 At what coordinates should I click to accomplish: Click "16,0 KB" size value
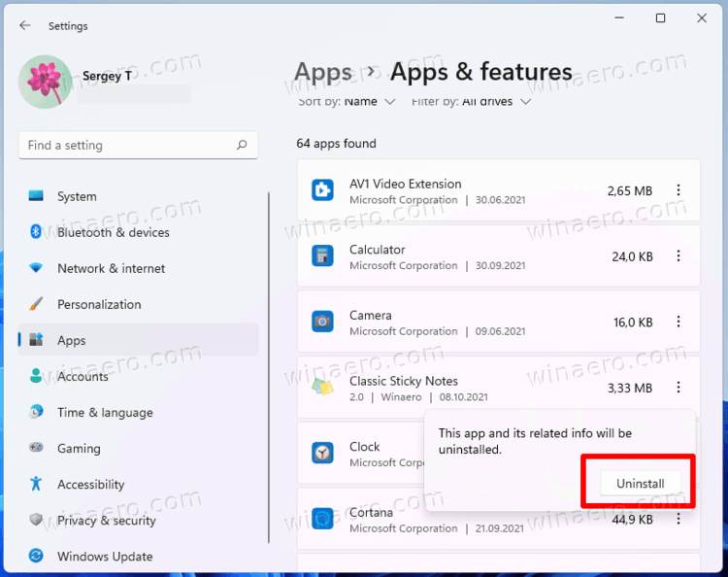633,322
